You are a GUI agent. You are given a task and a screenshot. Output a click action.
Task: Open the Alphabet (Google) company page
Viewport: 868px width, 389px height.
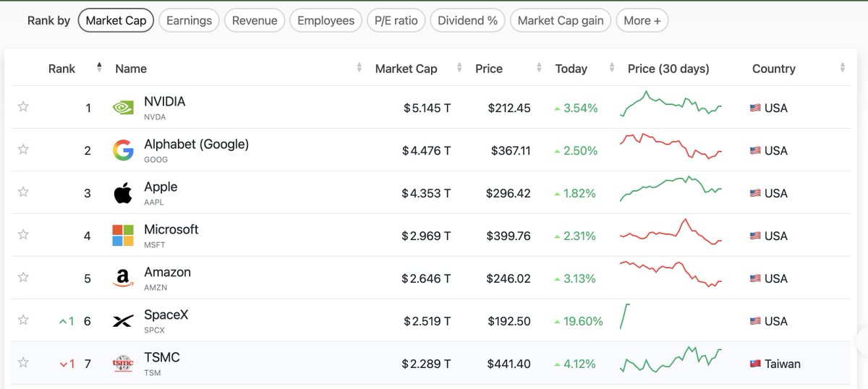tap(197, 144)
